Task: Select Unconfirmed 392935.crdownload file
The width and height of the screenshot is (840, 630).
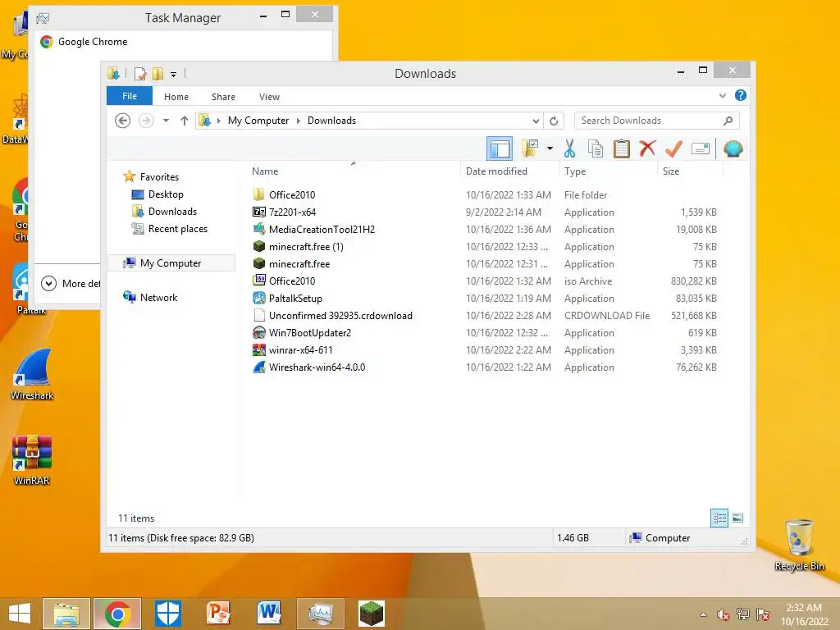Action: pyautogui.click(x=340, y=316)
